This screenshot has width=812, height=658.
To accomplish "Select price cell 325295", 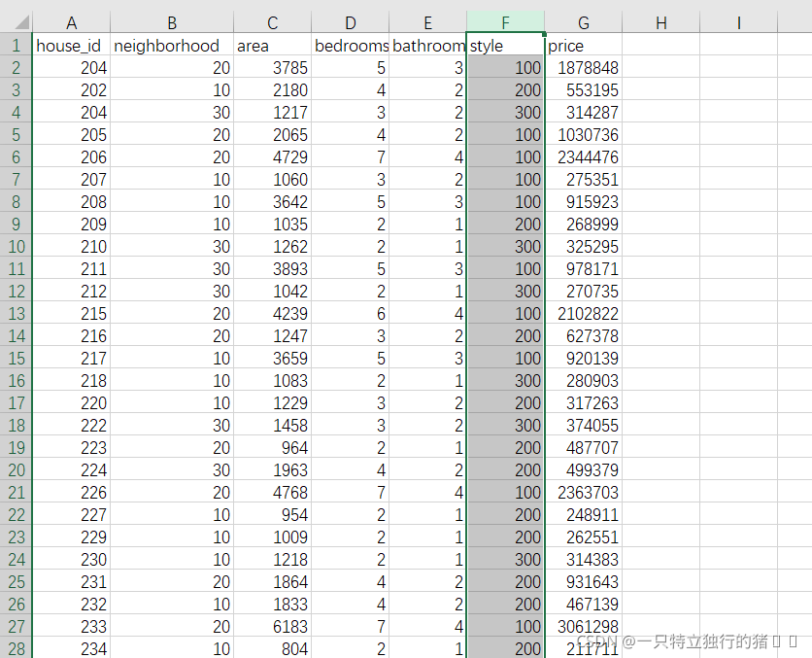I will click(x=583, y=246).
